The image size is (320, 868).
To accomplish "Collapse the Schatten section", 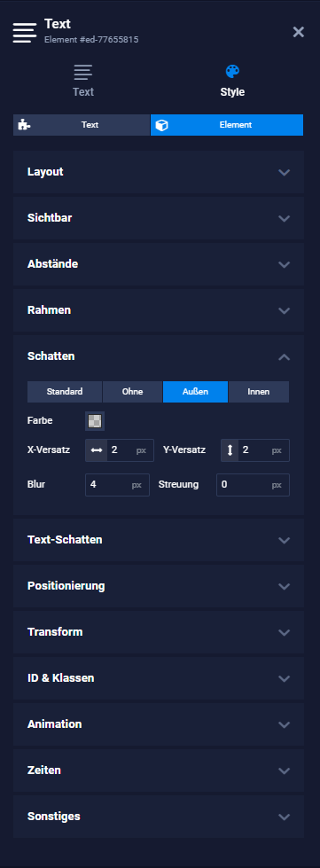I will click(159, 356).
